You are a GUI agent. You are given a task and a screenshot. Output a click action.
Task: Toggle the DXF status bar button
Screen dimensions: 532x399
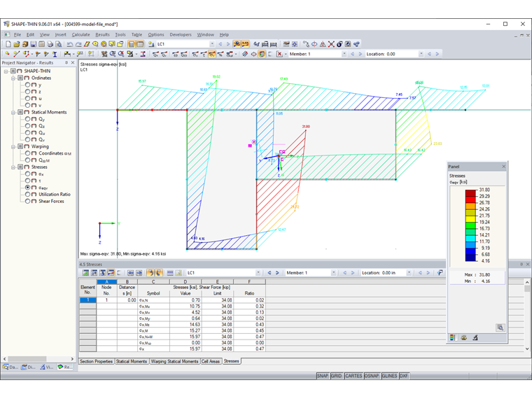tap(404, 376)
